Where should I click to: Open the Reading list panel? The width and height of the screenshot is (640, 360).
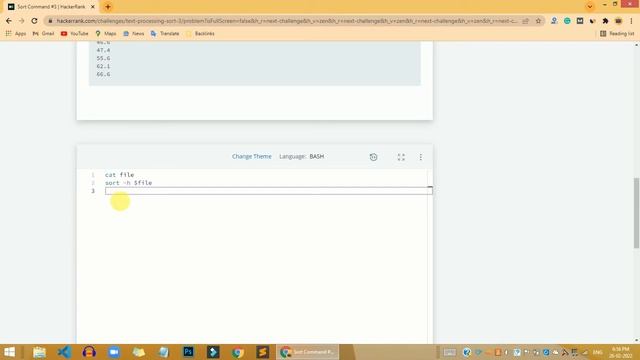click(x=617, y=33)
